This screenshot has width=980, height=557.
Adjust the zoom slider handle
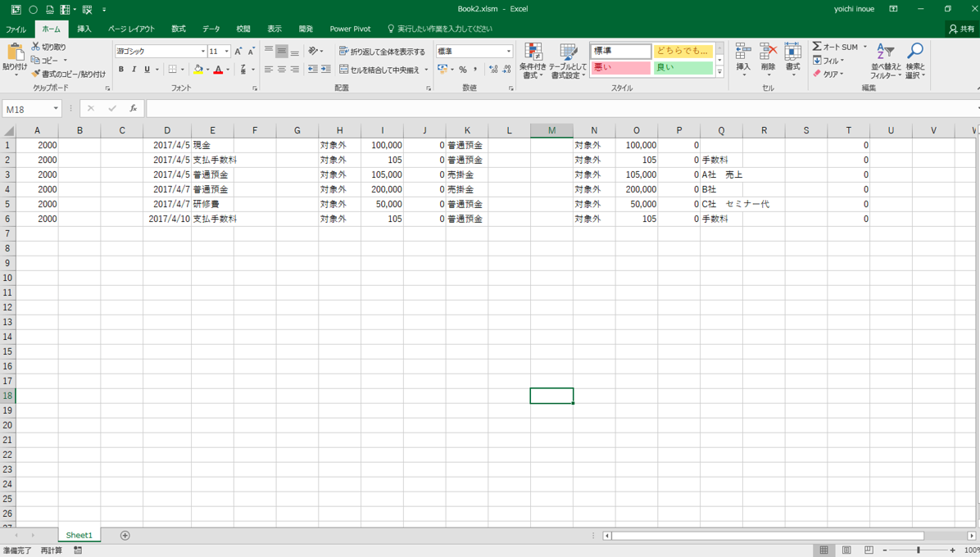918,550
